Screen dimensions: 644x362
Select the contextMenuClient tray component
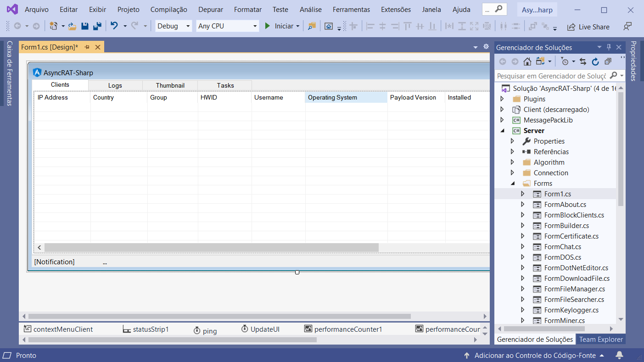(58, 329)
